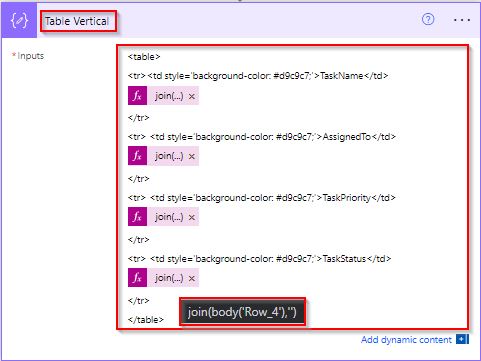The height and width of the screenshot is (361, 481).
Task: Click the fx icon under TaskStatus row
Action: pos(137,278)
